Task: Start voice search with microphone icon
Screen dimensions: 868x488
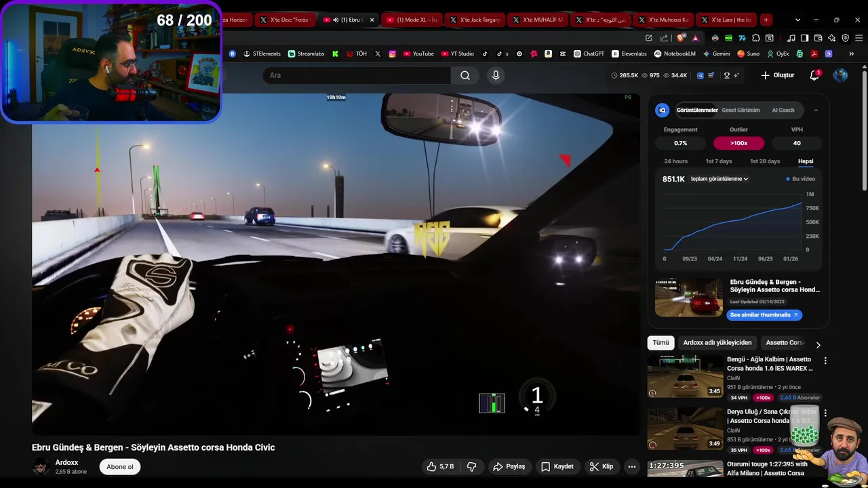Action: pos(496,75)
